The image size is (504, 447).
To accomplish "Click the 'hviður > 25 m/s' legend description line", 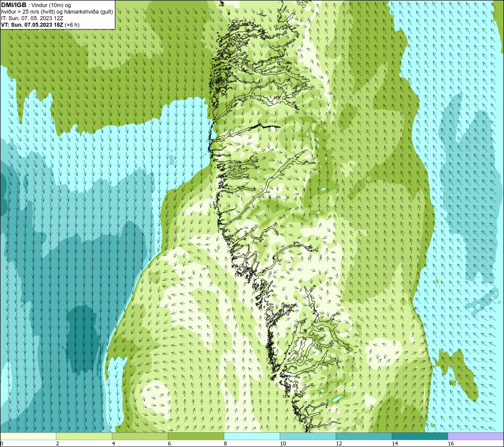I will coord(57,12).
